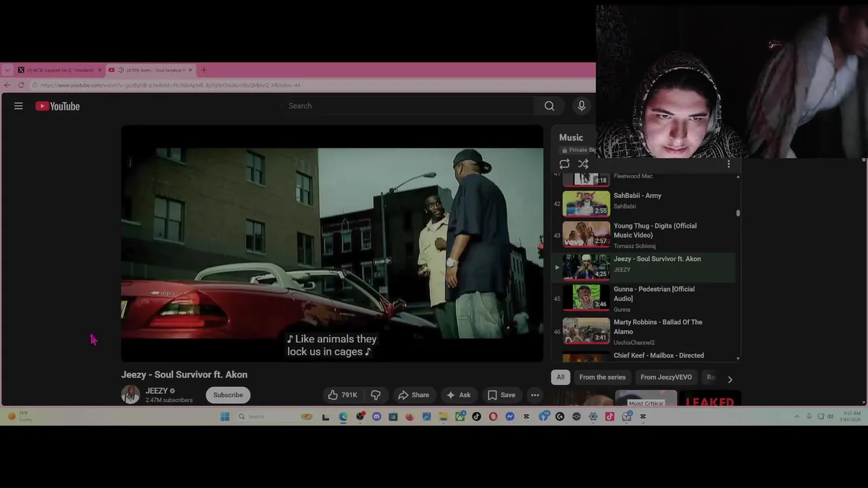Toggle playlist shuffle
The width and height of the screenshot is (868, 488).
[583, 164]
